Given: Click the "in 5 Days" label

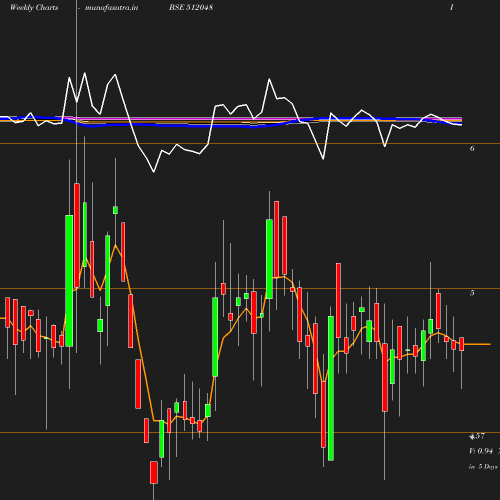Looking at the screenshot, I should click(483, 467).
